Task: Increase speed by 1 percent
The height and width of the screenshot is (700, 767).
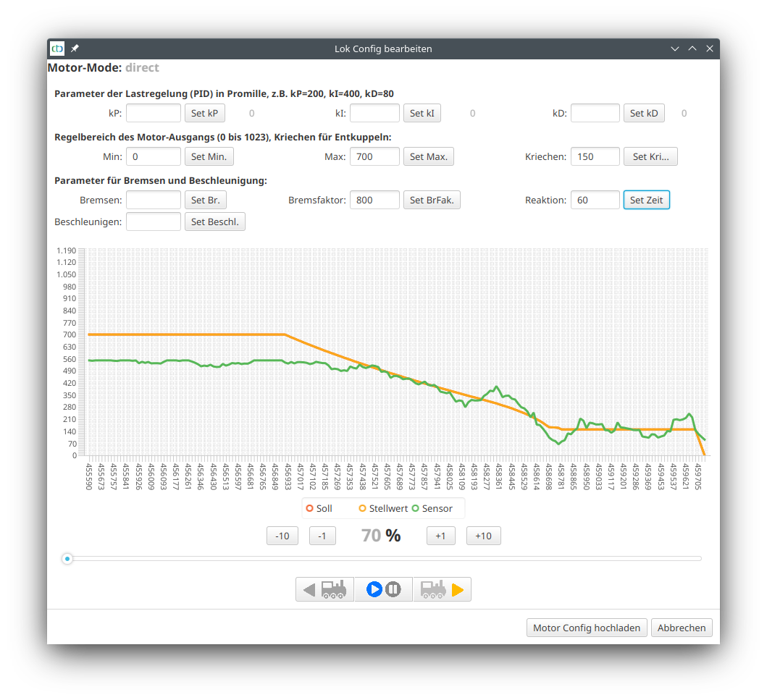Action: pos(440,536)
